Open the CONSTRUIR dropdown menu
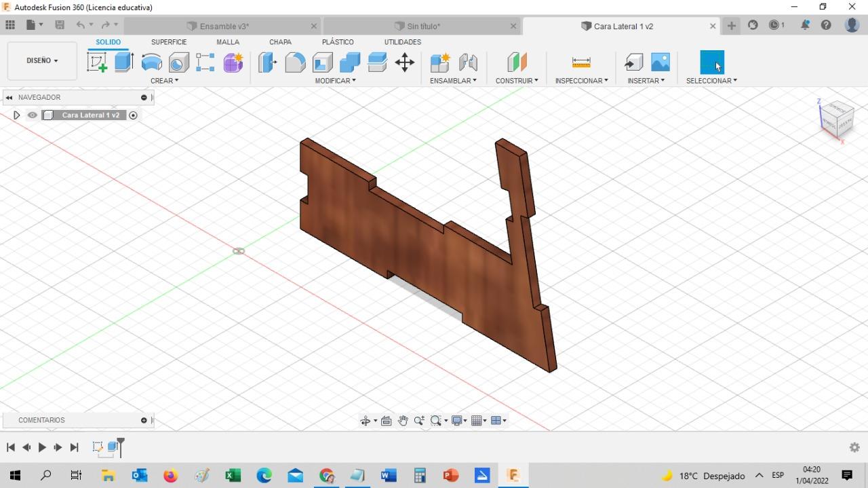The height and width of the screenshot is (488, 868). tap(517, 80)
